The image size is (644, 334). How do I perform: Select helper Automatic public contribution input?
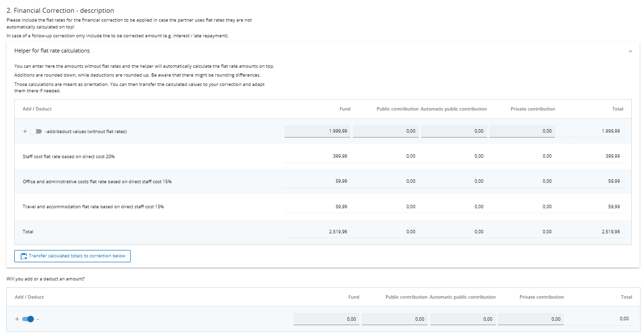454,131
